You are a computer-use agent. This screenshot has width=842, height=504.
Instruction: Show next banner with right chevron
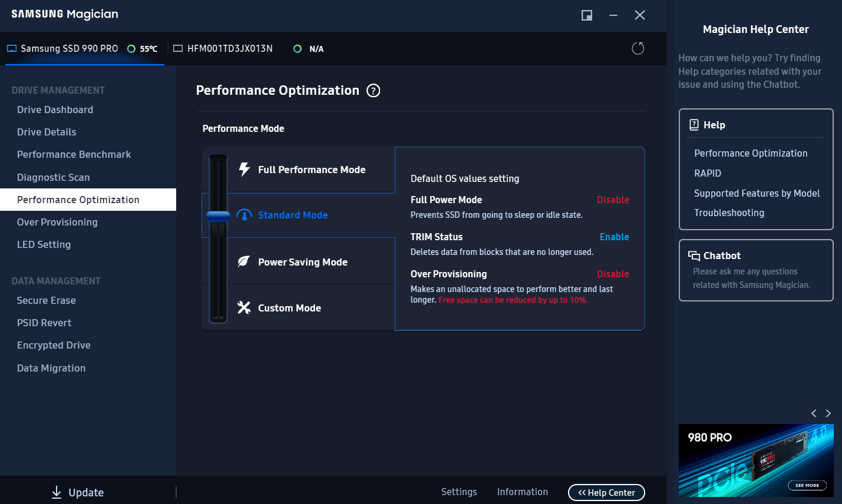828,413
